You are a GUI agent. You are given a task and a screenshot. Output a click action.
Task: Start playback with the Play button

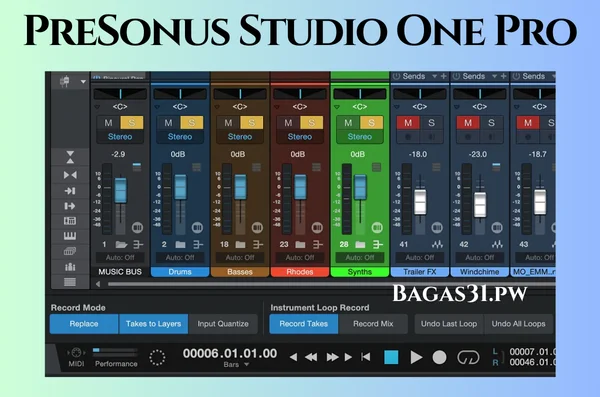pos(416,357)
